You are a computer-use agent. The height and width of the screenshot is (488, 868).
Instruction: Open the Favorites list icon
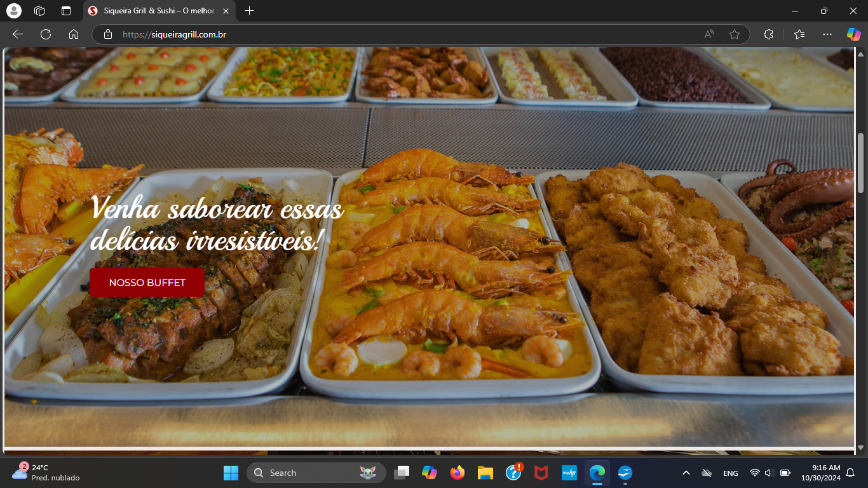799,34
